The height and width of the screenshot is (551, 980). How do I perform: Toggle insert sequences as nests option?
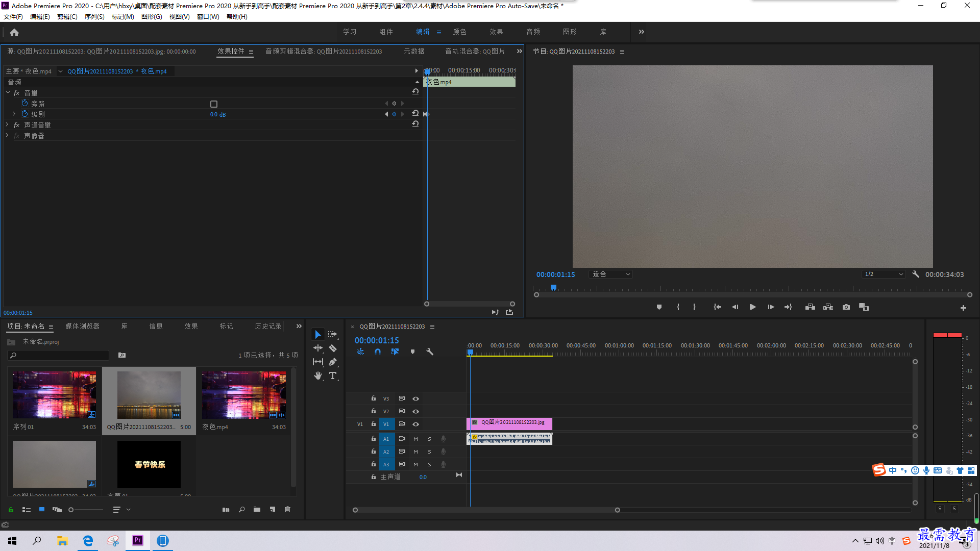tap(360, 352)
